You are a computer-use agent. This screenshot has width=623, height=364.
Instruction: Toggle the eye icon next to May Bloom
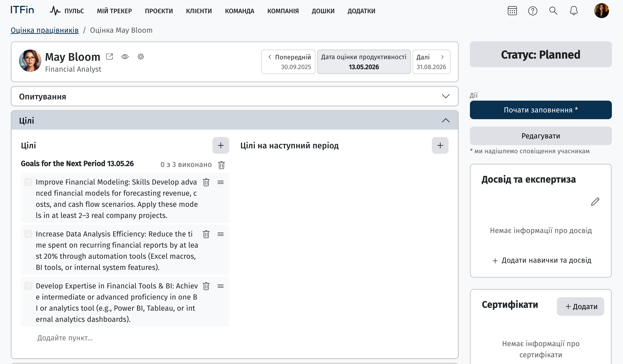pyautogui.click(x=125, y=57)
